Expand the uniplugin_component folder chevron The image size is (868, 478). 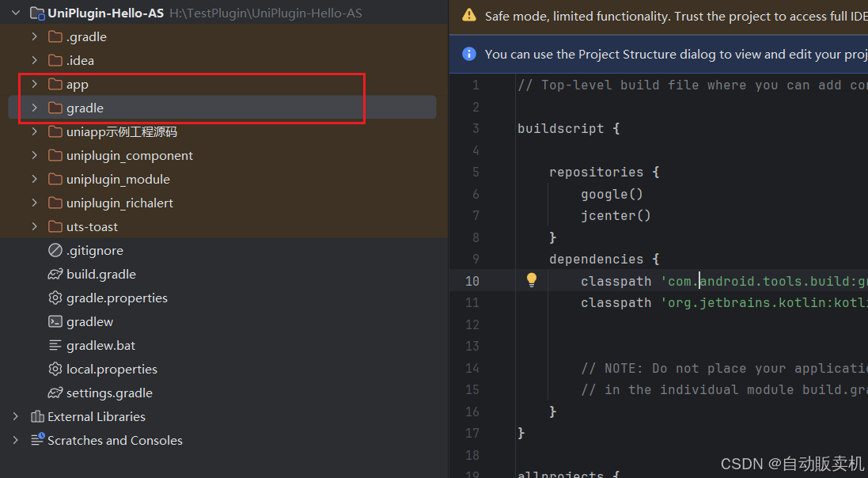tap(34, 155)
